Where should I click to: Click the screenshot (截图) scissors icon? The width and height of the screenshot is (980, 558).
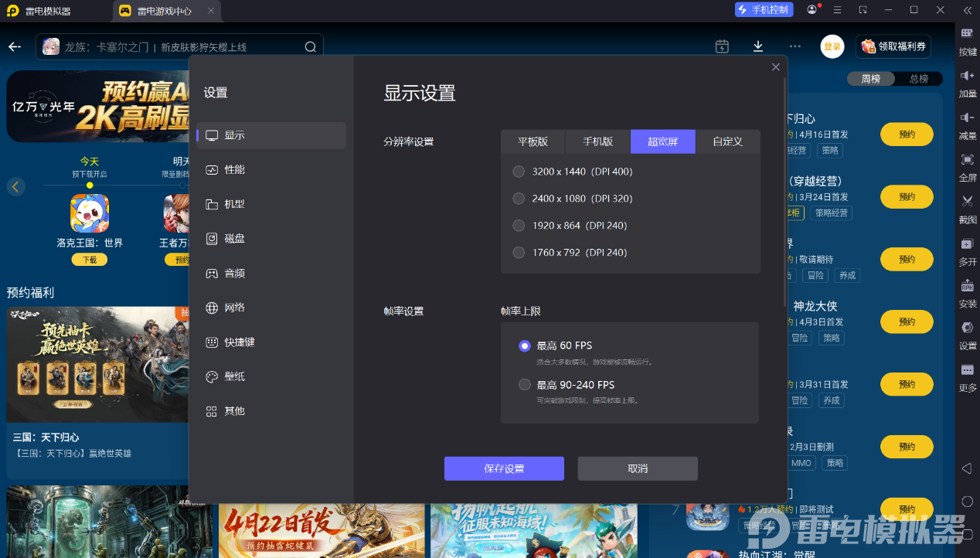click(967, 201)
